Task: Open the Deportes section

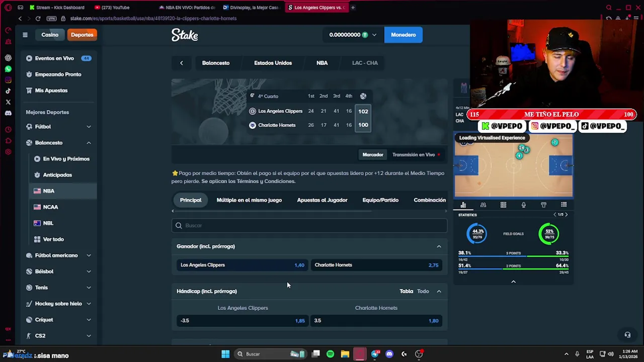Action: pos(82,35)
